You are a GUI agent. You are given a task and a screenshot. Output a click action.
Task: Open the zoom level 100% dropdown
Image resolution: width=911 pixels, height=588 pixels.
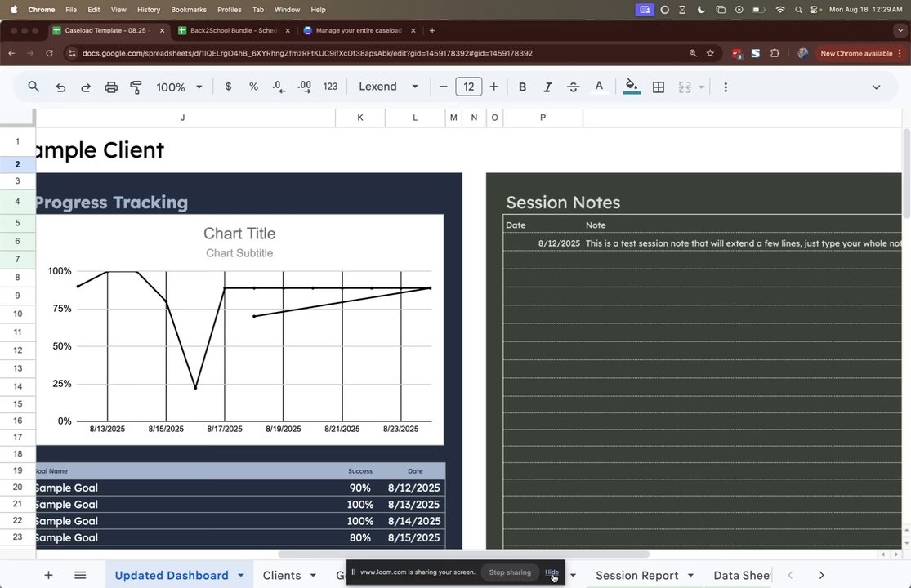click(x=179, y=87)
